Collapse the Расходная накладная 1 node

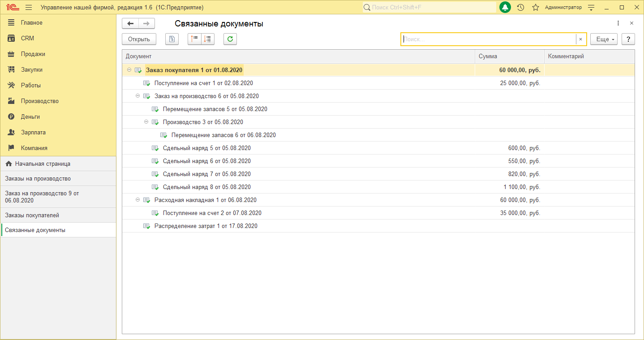click(x=138, y=200)
